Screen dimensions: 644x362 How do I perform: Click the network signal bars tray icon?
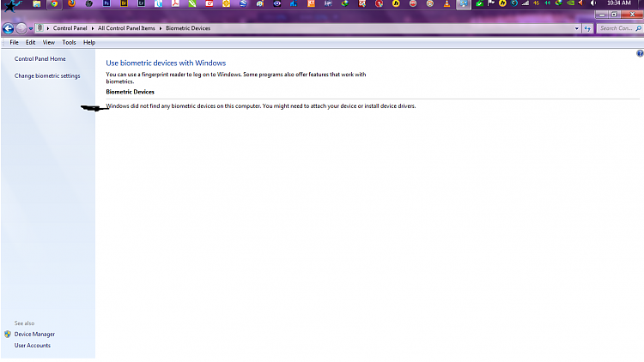coord(526,3)
